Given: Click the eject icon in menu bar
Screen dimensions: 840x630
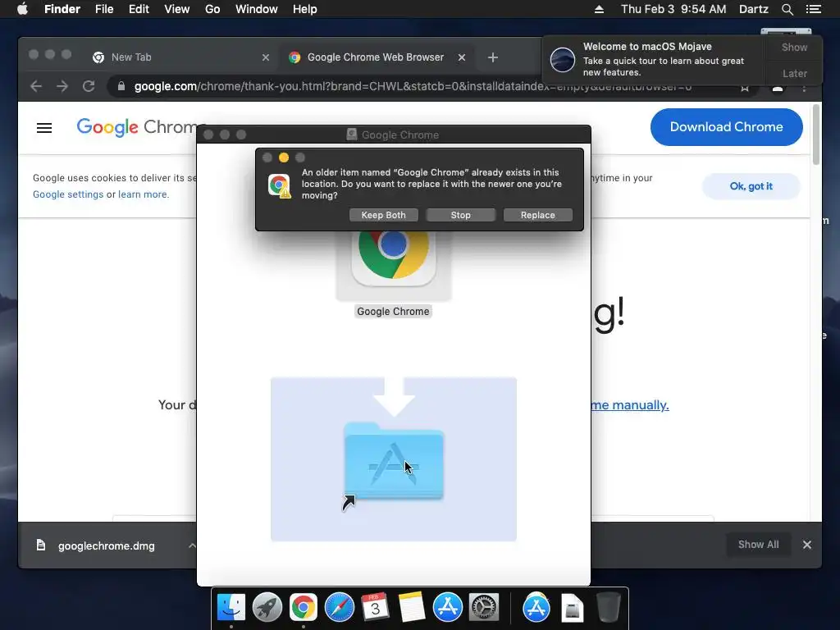Looking at the screenshot, I should tap(599, 9).
